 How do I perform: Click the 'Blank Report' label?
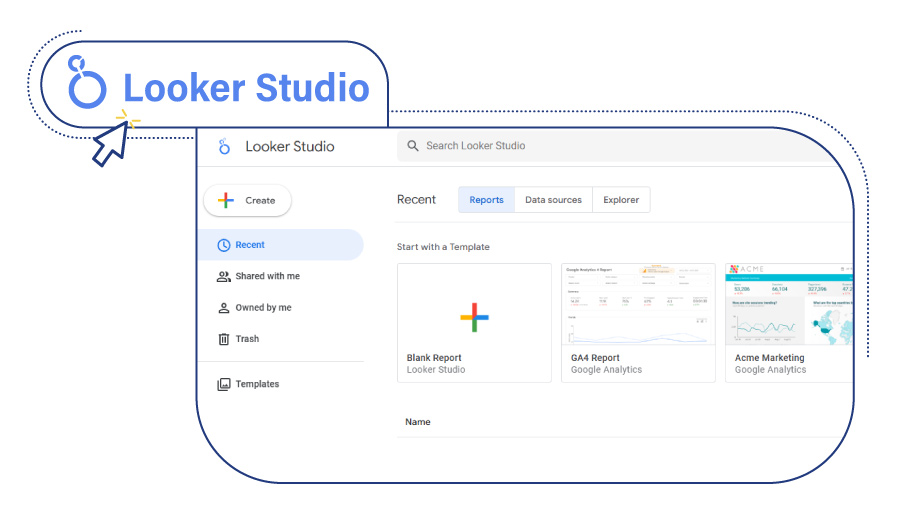coord(434,358)
